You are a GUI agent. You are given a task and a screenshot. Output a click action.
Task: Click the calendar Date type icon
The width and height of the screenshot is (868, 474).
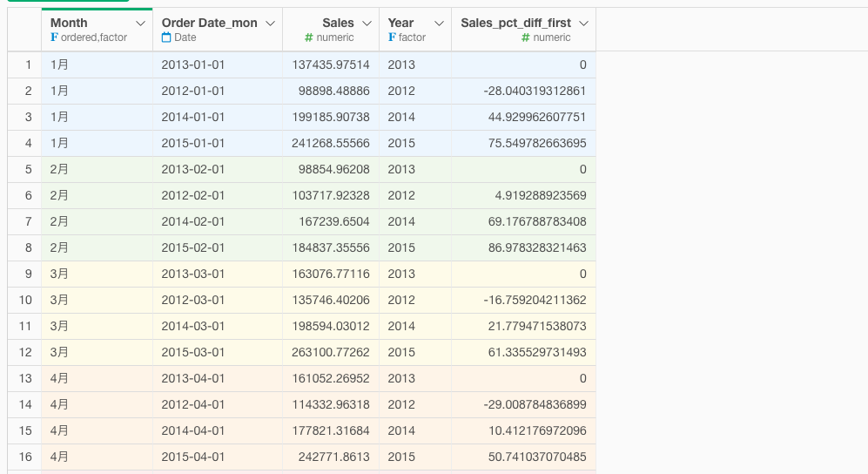pyautogui.click(x=166, y=37)
